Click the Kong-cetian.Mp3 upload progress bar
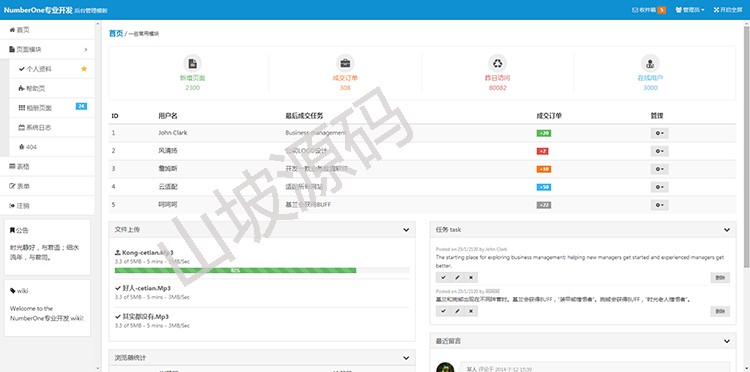 click(262, 271)
